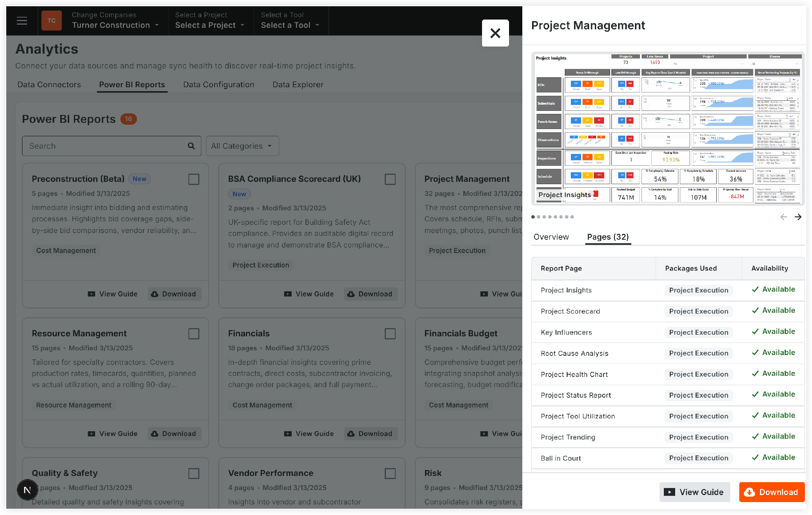Screen dimensions: 812x515
Task: Click the 16 reports count badge
Action: [x=129, y=119]
